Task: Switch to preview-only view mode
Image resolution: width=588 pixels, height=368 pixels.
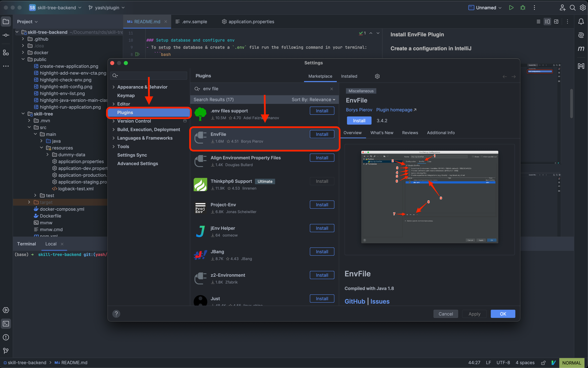Action: coord(556,22)
